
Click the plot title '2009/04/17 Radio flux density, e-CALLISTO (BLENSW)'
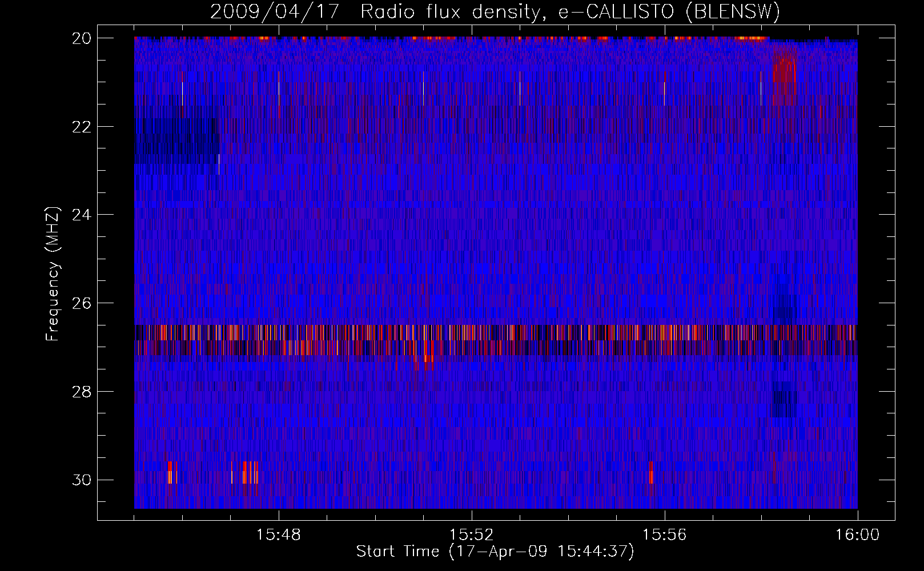pos(495,12)
